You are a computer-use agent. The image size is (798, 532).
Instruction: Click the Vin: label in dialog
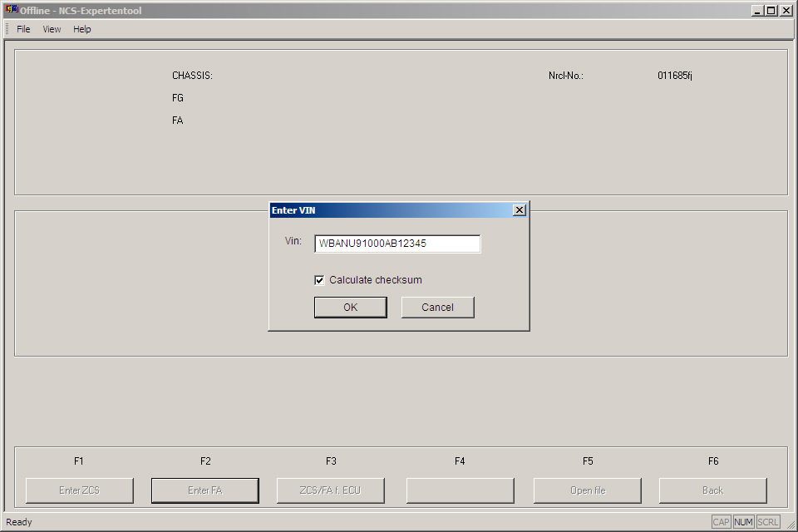(293, 241)
